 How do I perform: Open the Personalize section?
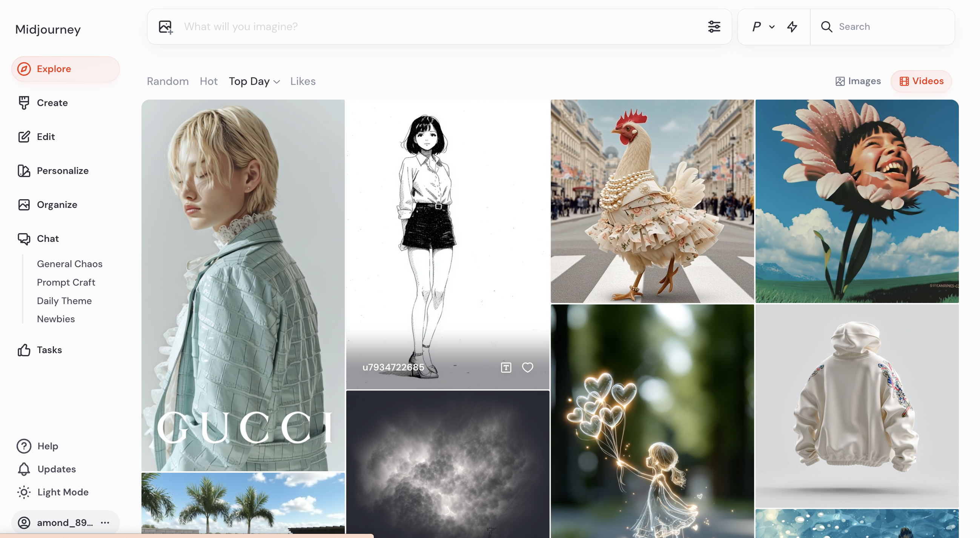coord(62,171)
